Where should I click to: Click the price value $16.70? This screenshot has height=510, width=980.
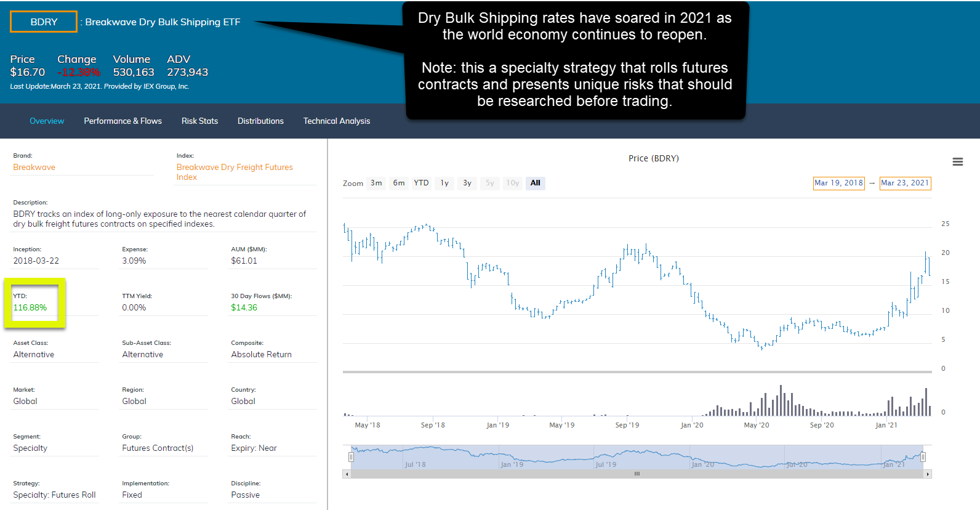[x=28, y=72]
